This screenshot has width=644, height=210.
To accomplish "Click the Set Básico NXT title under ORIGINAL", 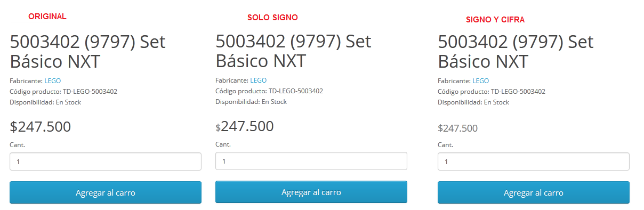I will tap(88, 51).
